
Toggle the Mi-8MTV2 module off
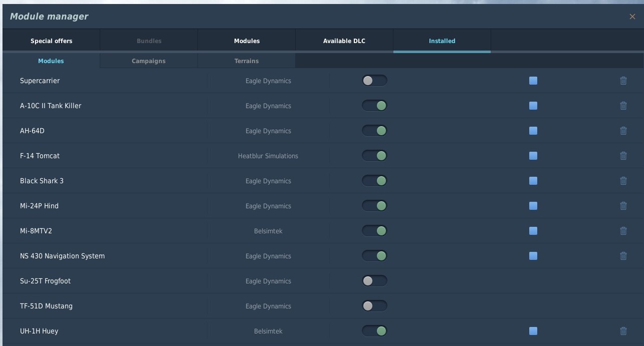(374, 231)
